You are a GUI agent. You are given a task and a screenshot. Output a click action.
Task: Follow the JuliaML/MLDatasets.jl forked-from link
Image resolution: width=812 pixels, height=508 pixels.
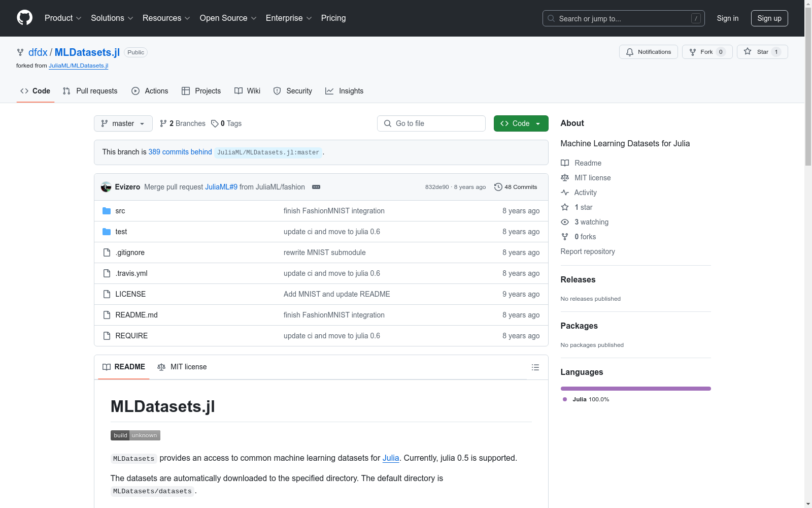pyautogui.click(x=79, y=66)
